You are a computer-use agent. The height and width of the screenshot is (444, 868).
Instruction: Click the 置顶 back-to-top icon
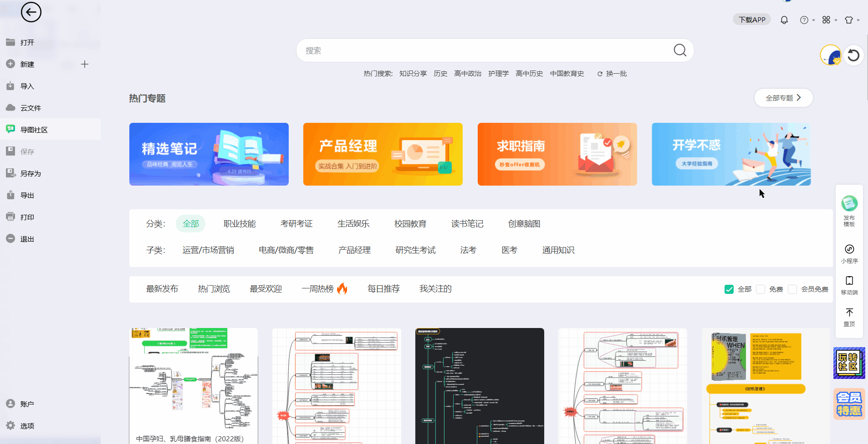tap(849, 312)
